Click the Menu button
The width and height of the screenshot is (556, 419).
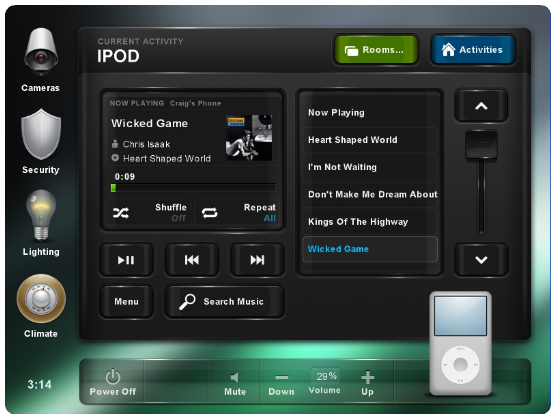[x=126, y=302]
